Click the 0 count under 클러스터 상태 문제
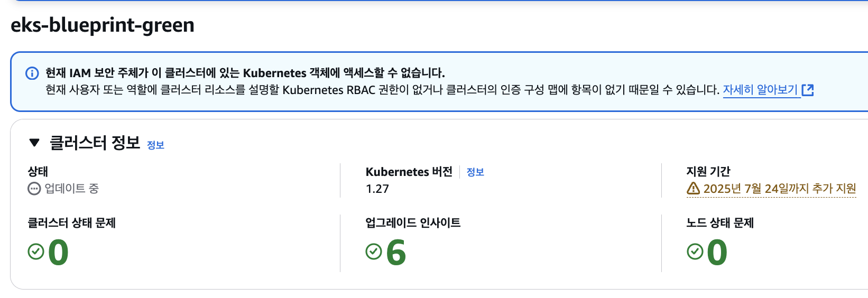 (58, 253)
